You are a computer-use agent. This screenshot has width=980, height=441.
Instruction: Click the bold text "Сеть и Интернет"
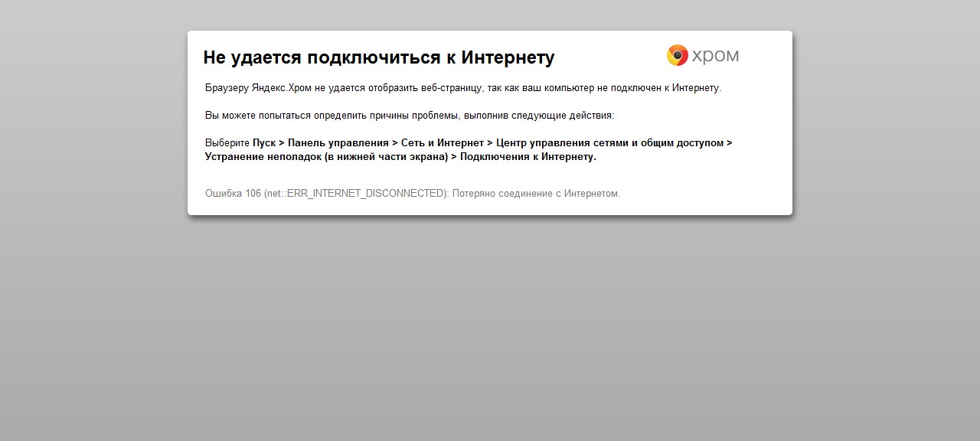click(x=443, y=143)
